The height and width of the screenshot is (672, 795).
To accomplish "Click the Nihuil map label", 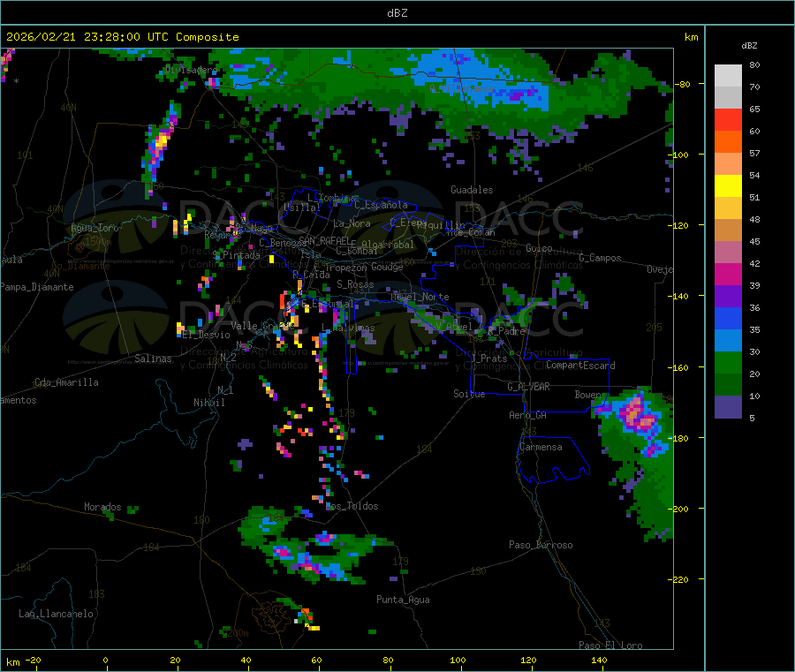I will coord(208,403).
